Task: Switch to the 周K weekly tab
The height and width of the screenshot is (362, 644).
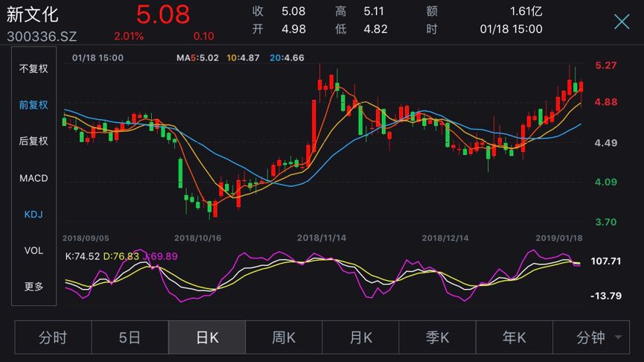Action: [x=284, y=338]
